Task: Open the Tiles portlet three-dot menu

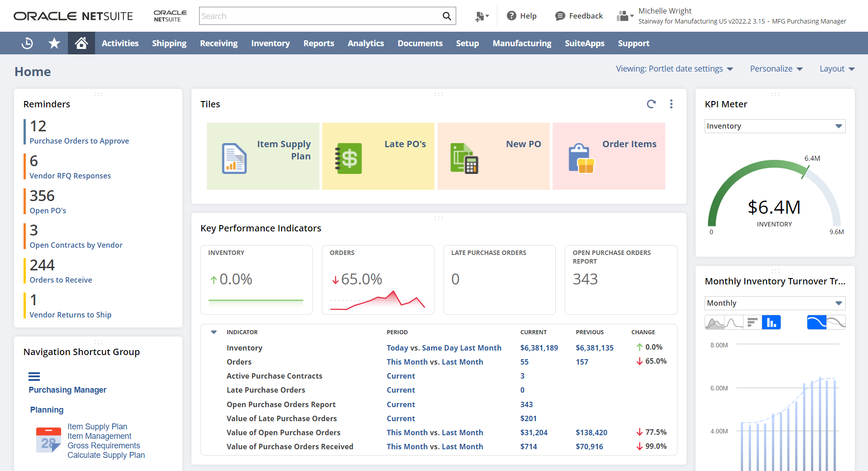Action: pyautogui.click(x=671, y=104)
